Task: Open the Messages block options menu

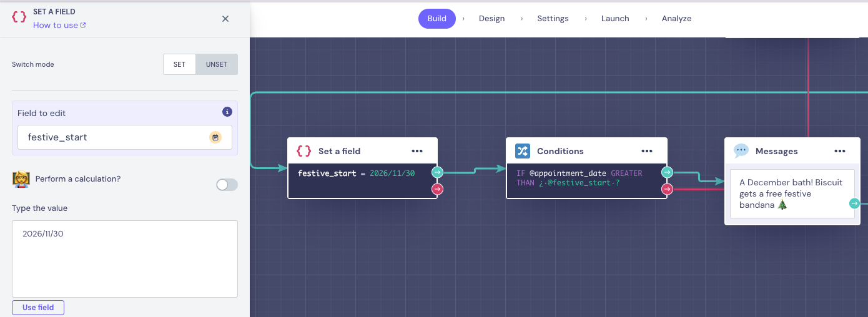Action: click(x=840, y=151)
